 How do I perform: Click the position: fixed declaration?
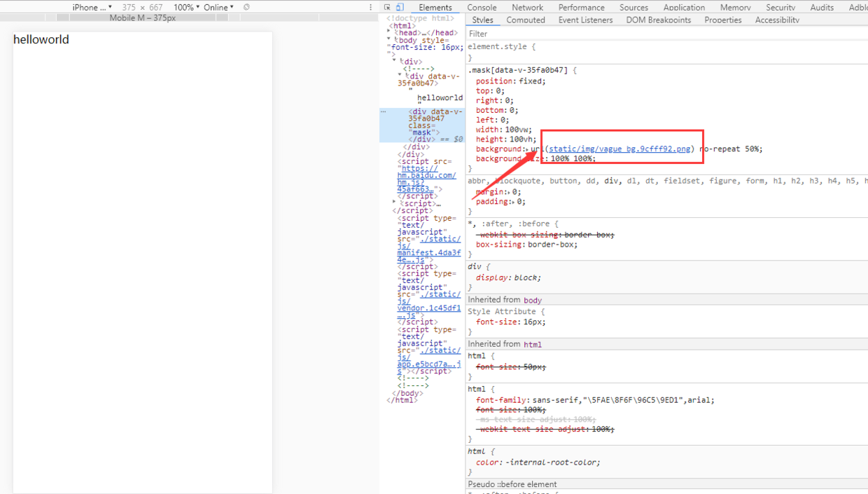tap(511, 81)
